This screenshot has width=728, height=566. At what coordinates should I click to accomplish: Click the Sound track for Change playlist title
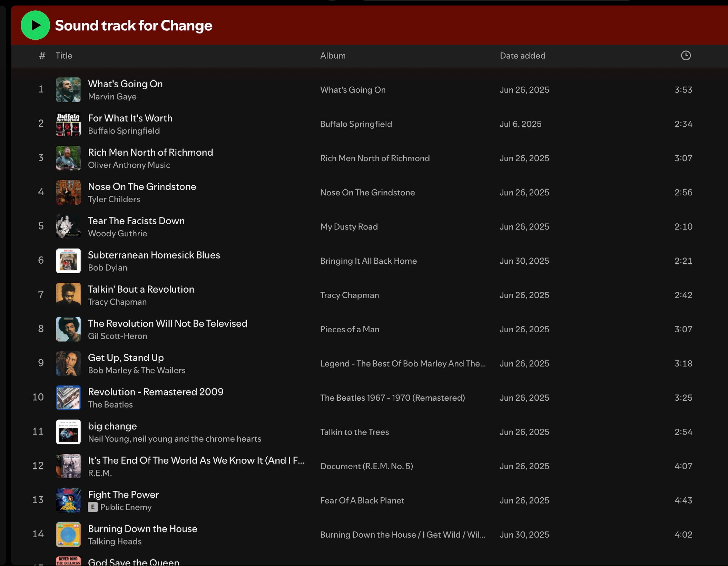(x=134, y=26)
